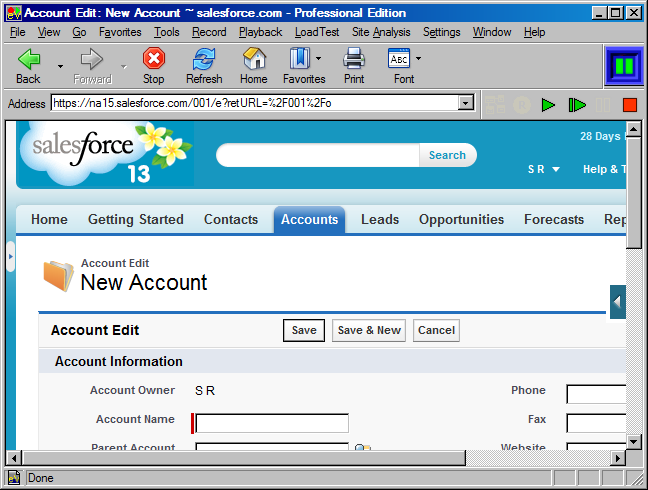
Task: Open the Opportunities tab
Action: coord(461,219)
